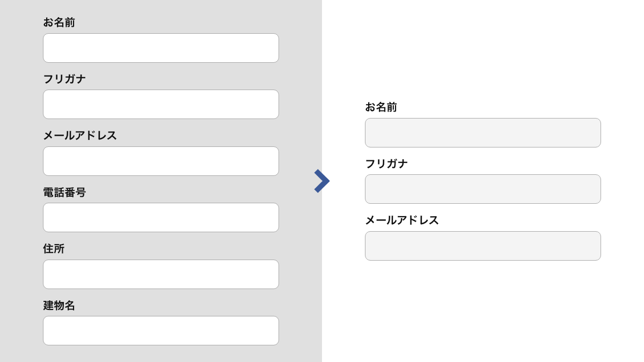The width and height of the screenshot is (644, 362).
Task: Click the フリガナ label on the left form
Action: 64,79
